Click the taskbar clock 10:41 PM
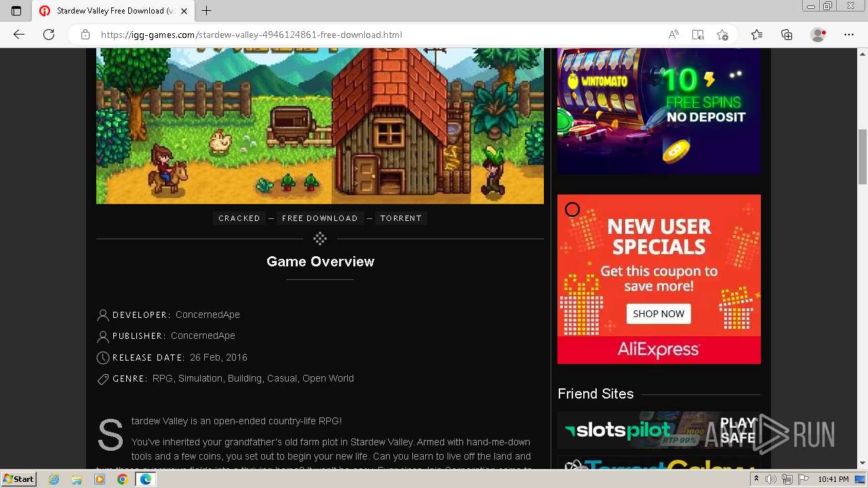Viewport: 868px width, 488px height. click(833, 479)
